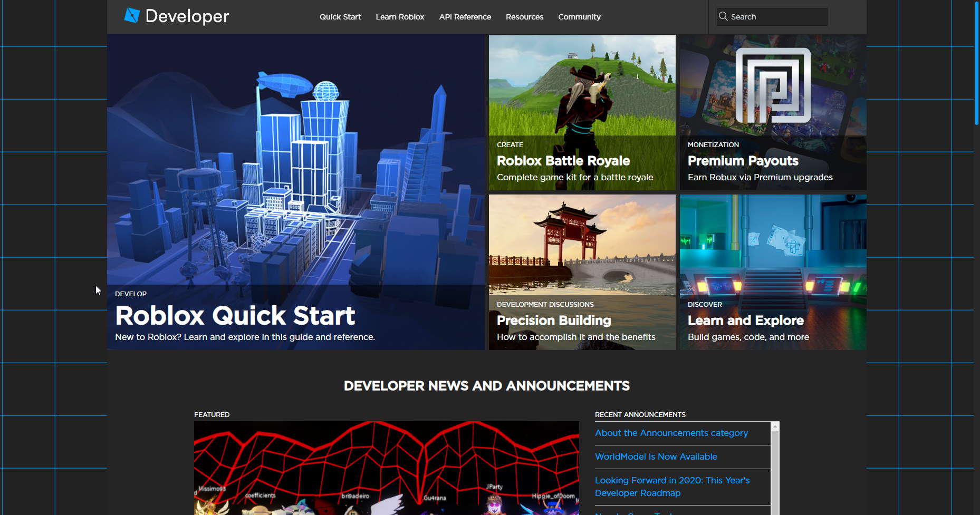Click 'Complete game kit for a battle royale'
This screenshot has width=980, height=515.
(575, 177)
